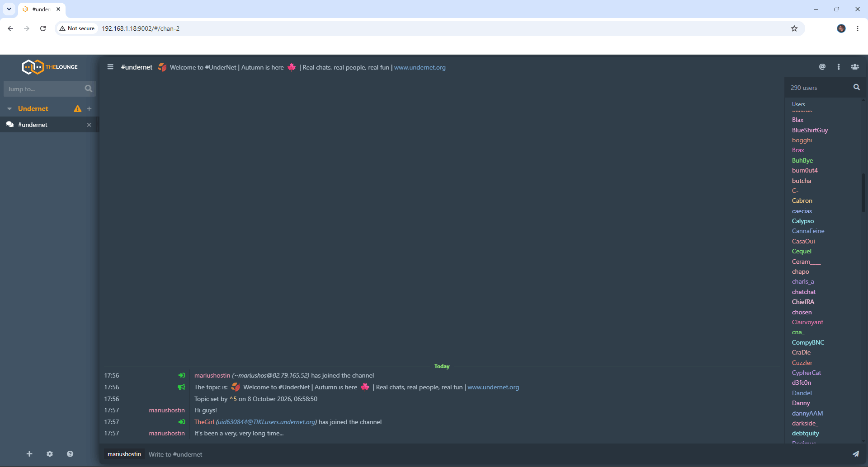The image size is (868, 467).
Task: Click TheGirl nickname in join message
Action: [x=204, y=422]
